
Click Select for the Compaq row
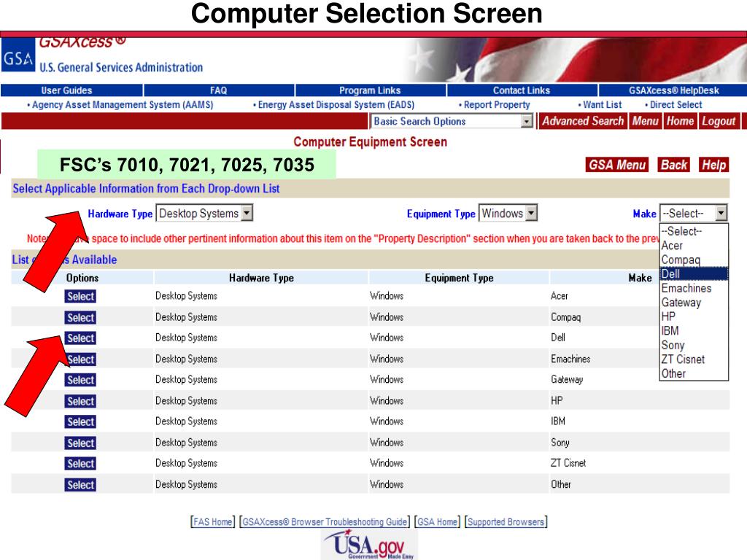pyautogui.click(x=80, y=318)
